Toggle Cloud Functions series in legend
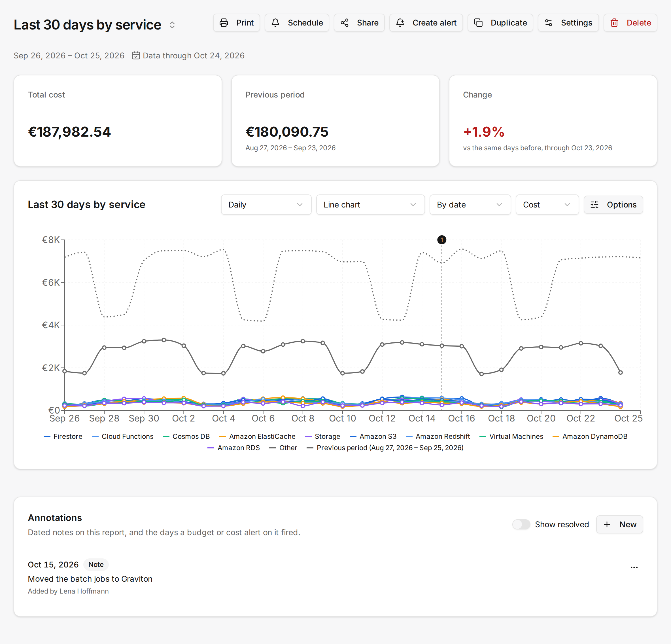Screen dimensions: 671x644 tap(123, 436)
